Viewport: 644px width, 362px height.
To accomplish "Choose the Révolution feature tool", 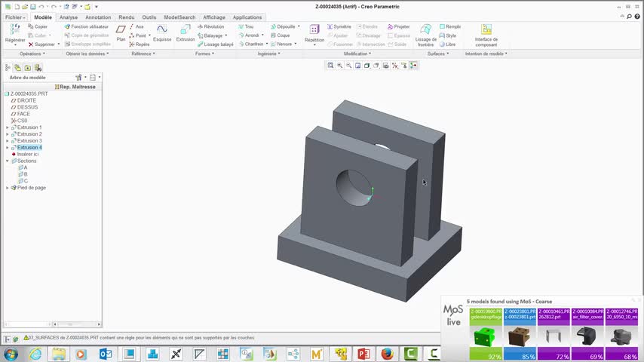I will click(x=210, y=26).
